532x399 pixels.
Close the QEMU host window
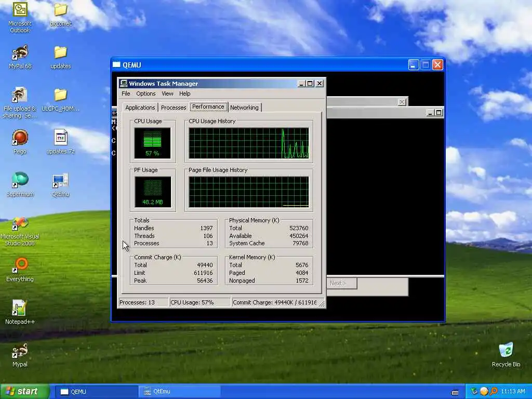(x=437, y=65)
